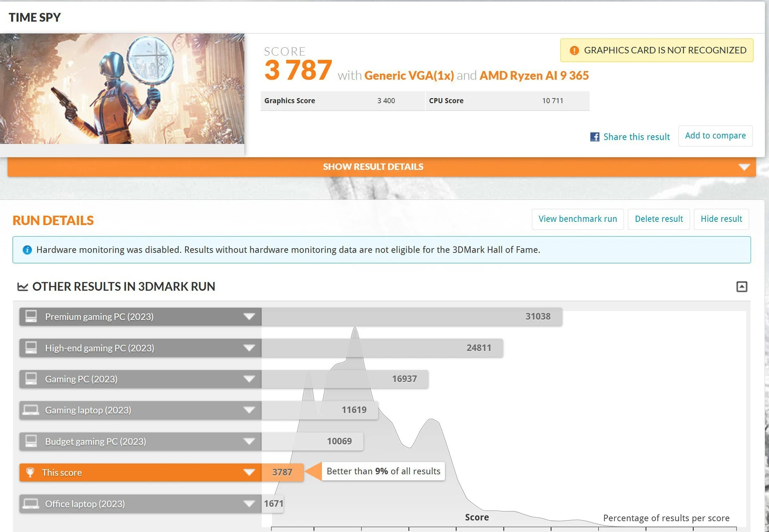
Task: Click the Graphics Score value 3 400
Action: point(386,101)
